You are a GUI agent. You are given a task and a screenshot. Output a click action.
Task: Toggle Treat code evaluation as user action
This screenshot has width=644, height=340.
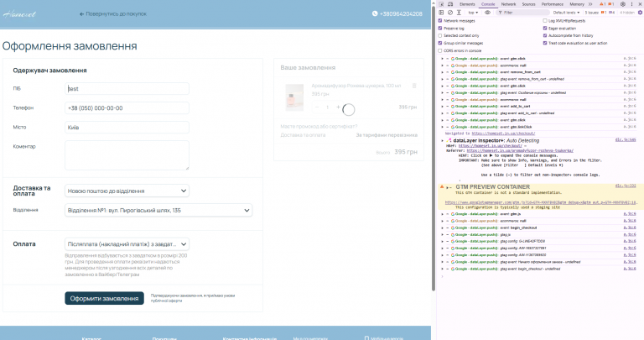click(545, 43)
